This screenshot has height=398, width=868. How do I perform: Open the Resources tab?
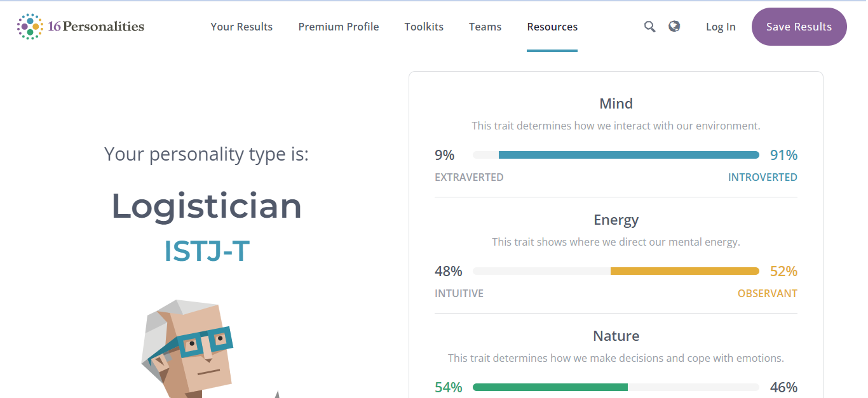(x=552, y=27)
